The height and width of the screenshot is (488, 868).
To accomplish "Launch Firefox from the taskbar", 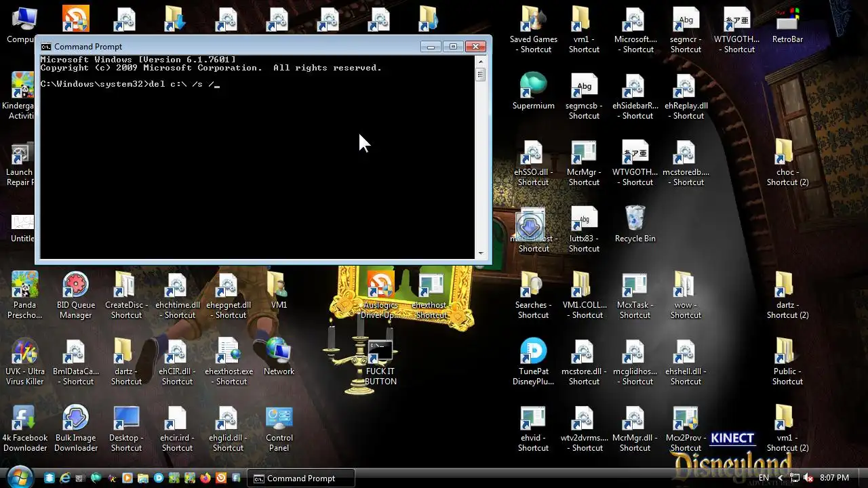I will click(x=205, y=478).
